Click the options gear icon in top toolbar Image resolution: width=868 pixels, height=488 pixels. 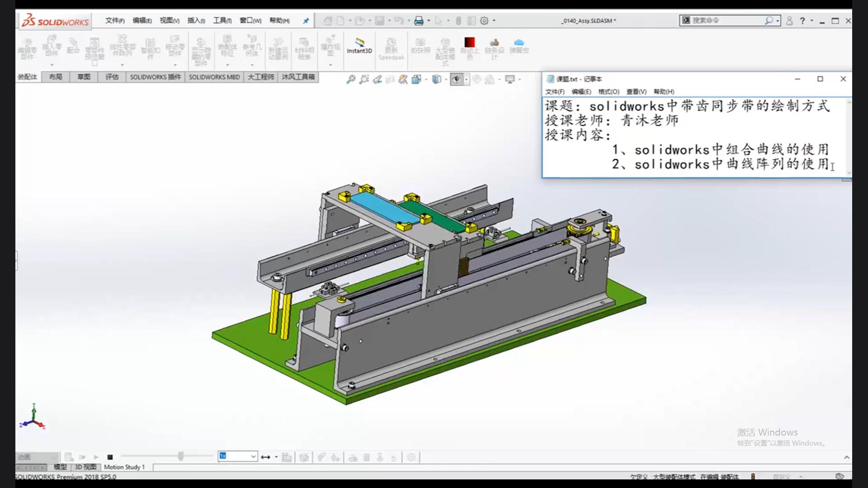click(x=484, y=21)
